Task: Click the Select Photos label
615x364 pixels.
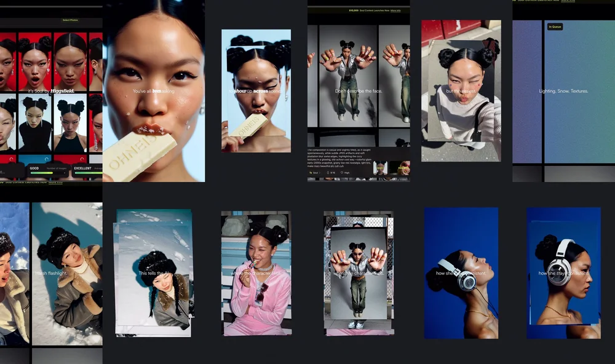Action: tap(70, 20)
